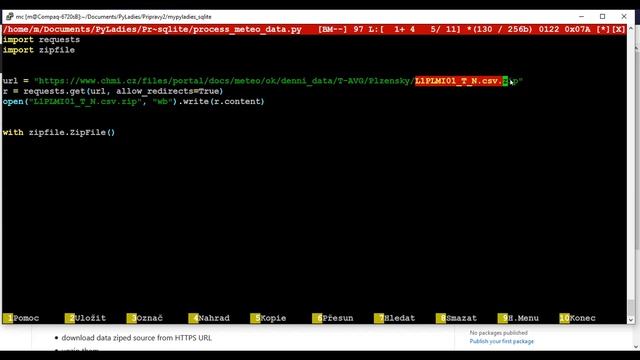Click the 'import zipfile' line
The height and width of the screenshot is (360, 640).
click(39, 50)
